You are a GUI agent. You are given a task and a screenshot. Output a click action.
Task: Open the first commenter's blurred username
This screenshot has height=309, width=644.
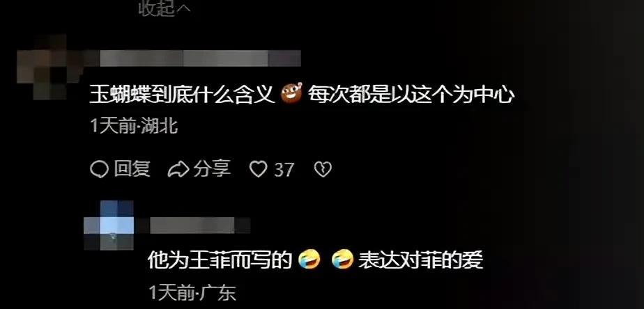[201, 58]
